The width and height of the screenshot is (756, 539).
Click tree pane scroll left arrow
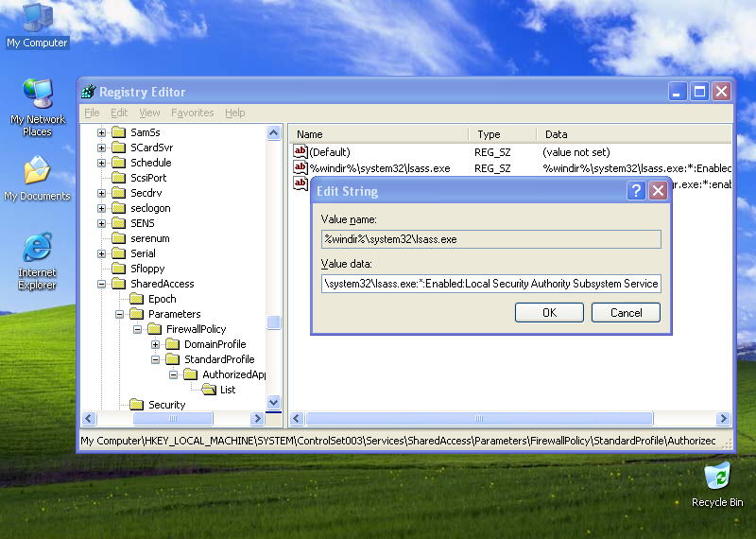(x=89, y=418)
